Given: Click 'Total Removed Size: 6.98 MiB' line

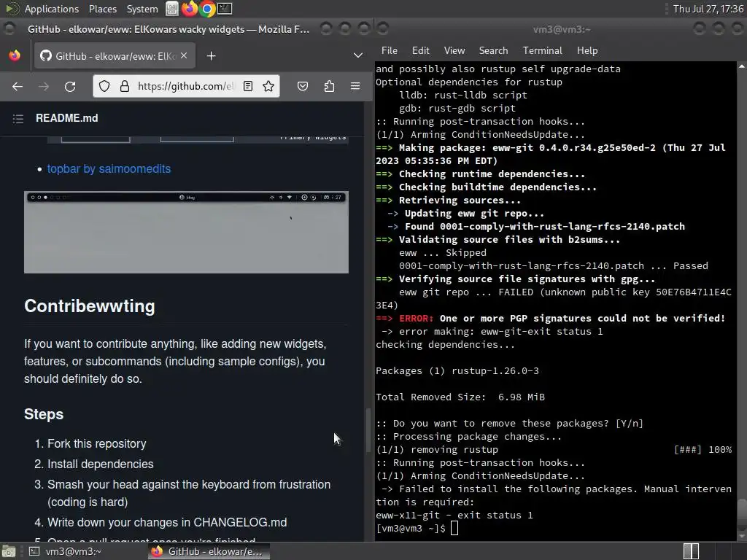Looking at the screenshot, I should point(460,397).
